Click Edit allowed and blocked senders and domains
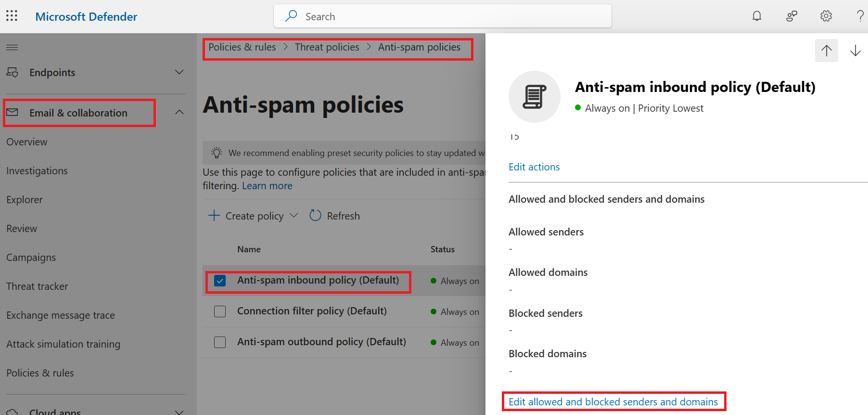The width and height of the screenshot is (868, 415). pos(613,402)
